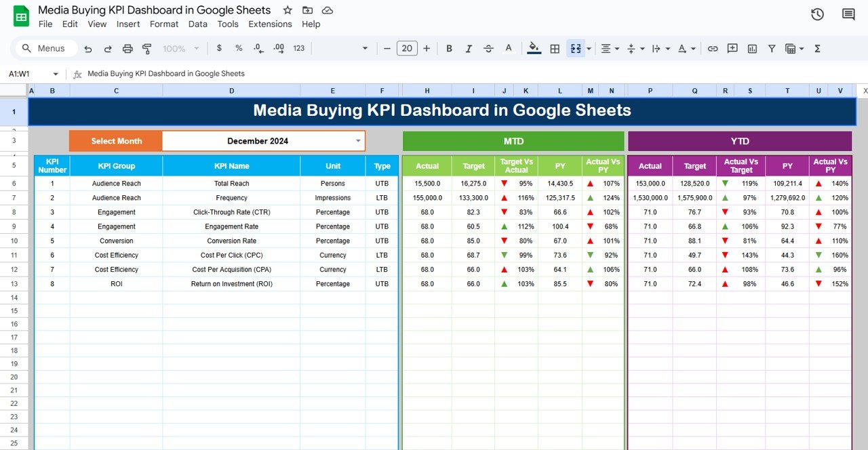Open the borders tool
Screen dimensions: 868x450
(x=555, y=48)
